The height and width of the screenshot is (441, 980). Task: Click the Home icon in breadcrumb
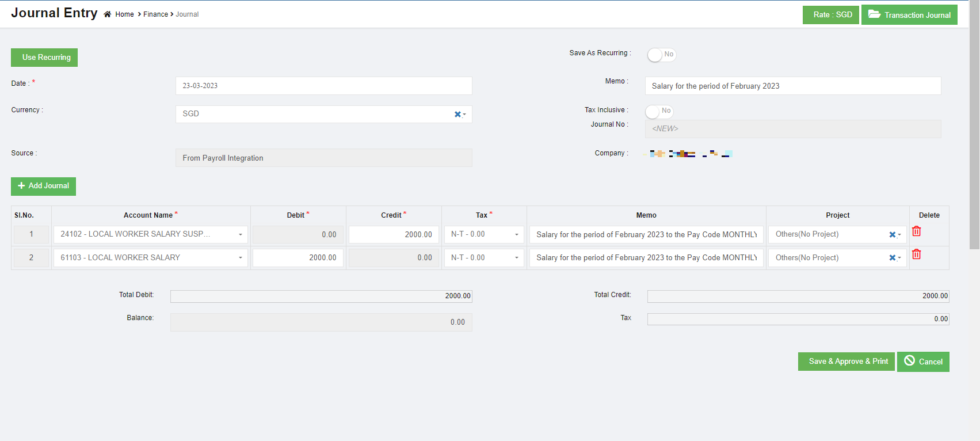[x=108, y=14]
